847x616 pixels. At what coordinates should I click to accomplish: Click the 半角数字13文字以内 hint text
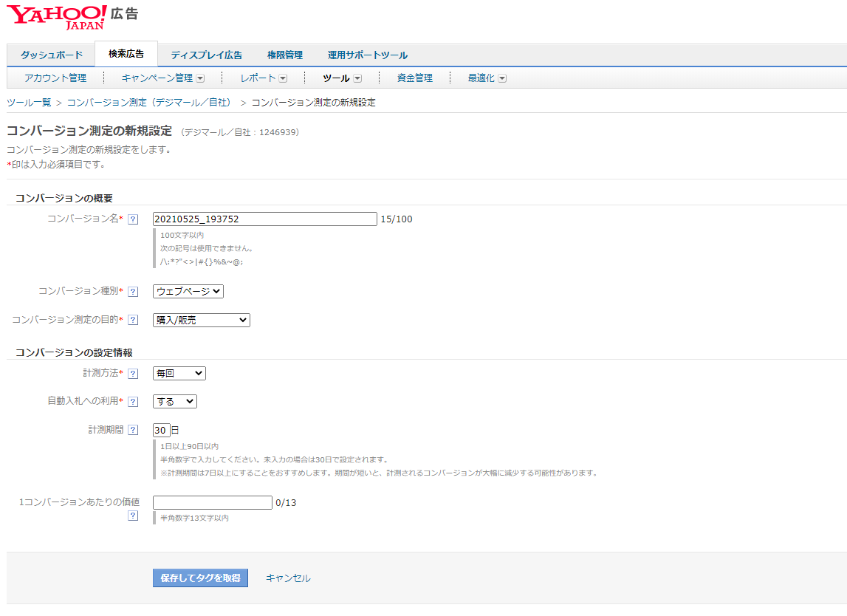[x=194, y=519]
